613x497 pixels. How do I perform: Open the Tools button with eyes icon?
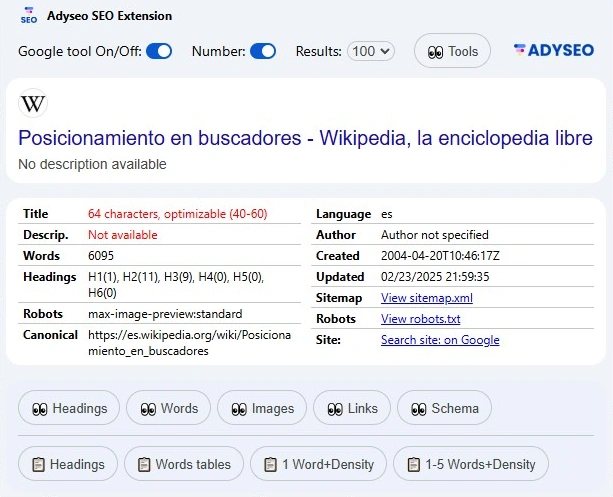pyautogui.click(x=452, y=51)
